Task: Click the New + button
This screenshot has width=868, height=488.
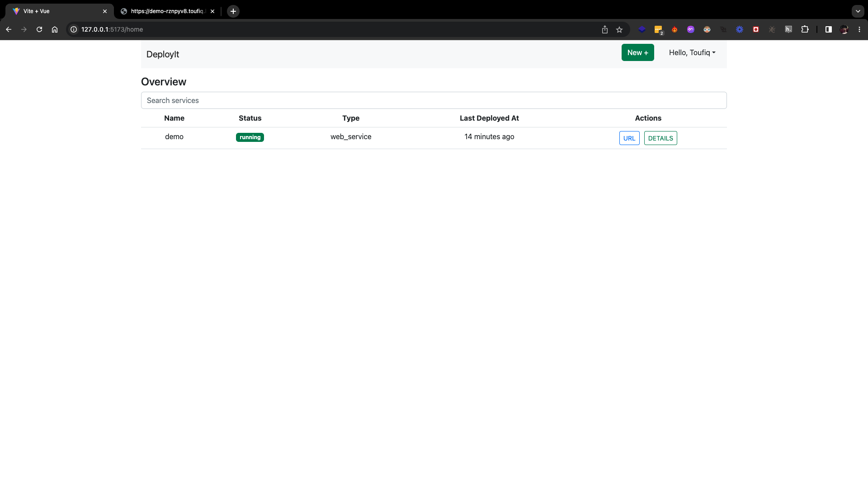Action: click(x=637, y=53)
